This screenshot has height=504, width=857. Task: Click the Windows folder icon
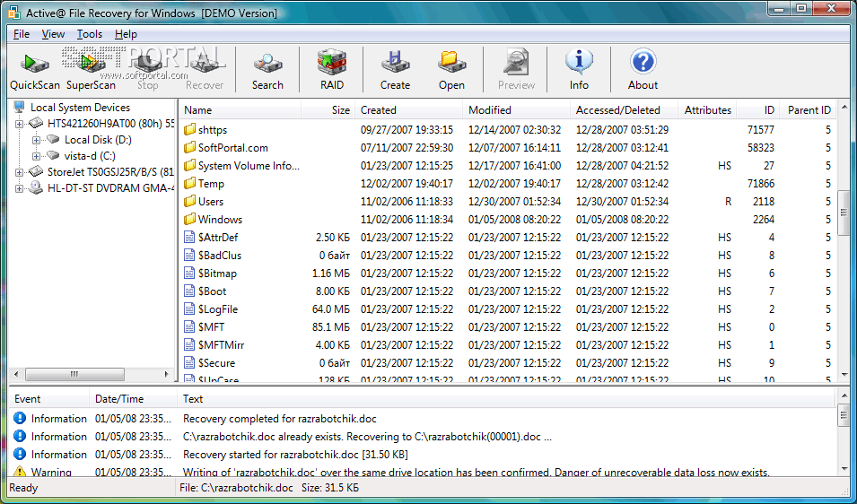(189, 219)
